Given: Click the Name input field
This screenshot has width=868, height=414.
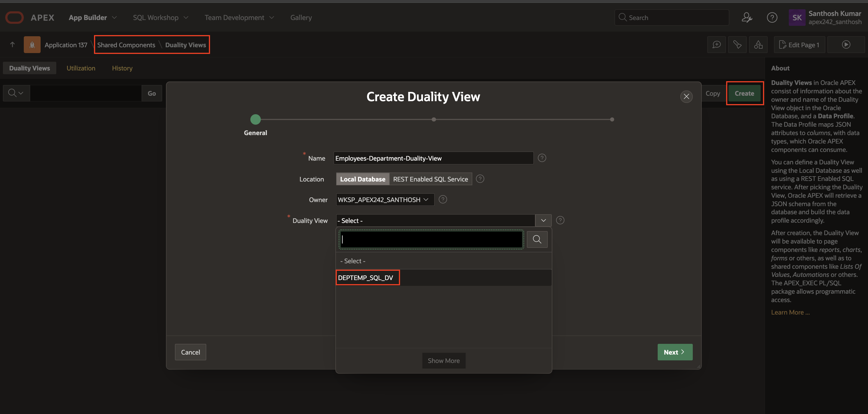Looking at the screenshot, I should coord(433,158).
